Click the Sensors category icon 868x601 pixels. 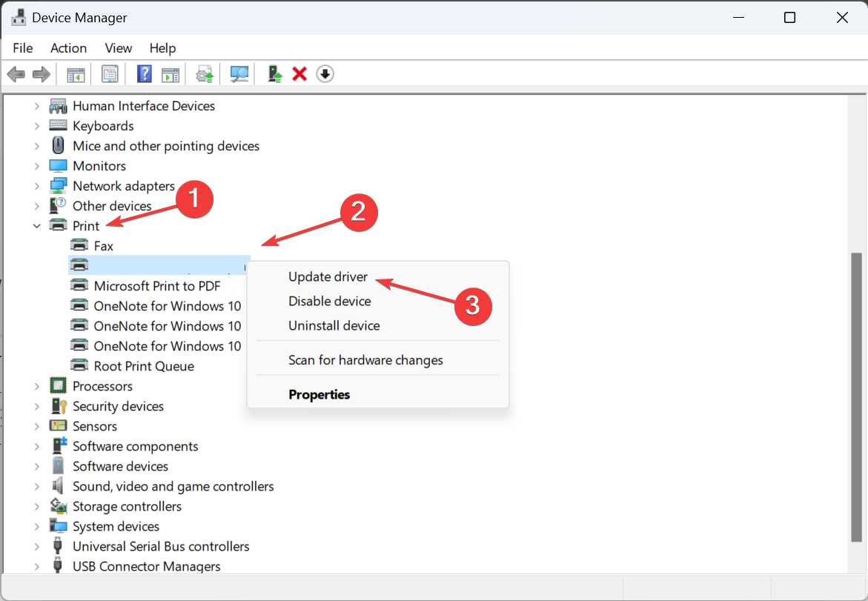[58, 425]
